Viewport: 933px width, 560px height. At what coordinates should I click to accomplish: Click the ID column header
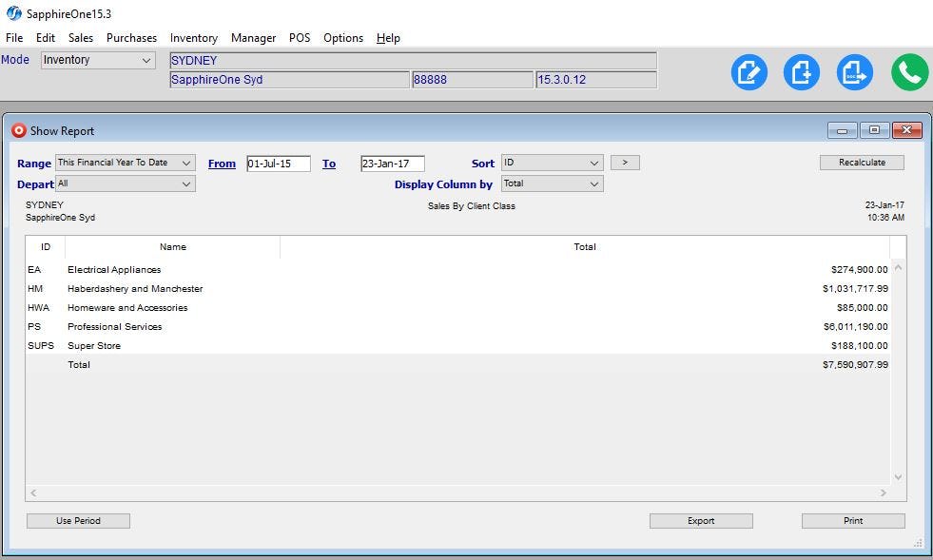(46, 247)
